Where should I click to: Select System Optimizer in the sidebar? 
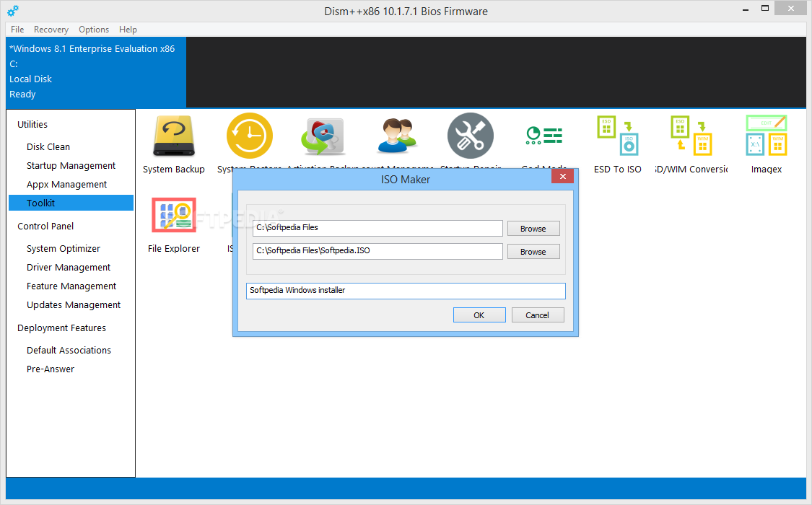64,248
